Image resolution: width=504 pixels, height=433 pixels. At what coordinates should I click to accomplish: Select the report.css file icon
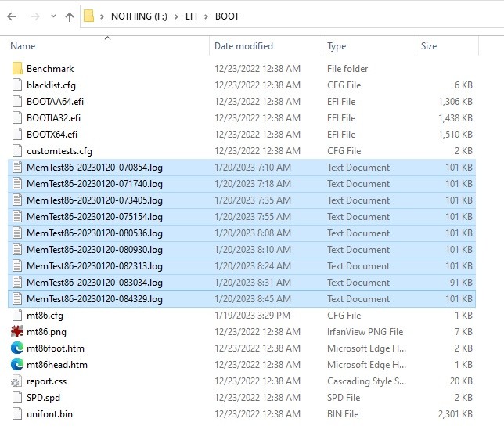point(17,381)
